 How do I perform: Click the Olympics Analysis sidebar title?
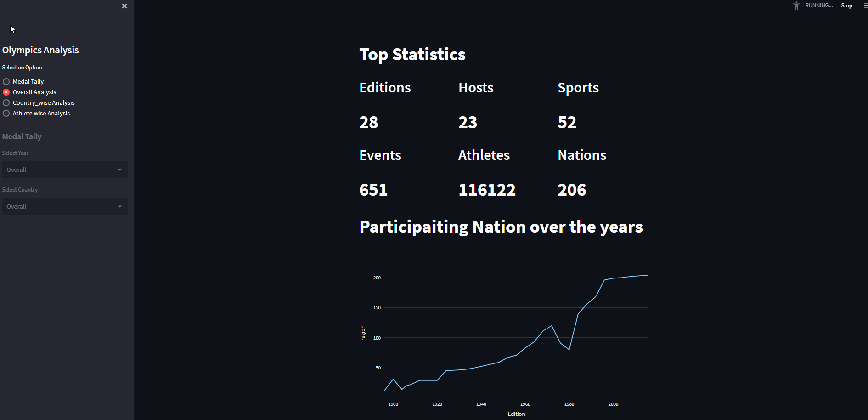pyautogui.click(x=40, y=50)
